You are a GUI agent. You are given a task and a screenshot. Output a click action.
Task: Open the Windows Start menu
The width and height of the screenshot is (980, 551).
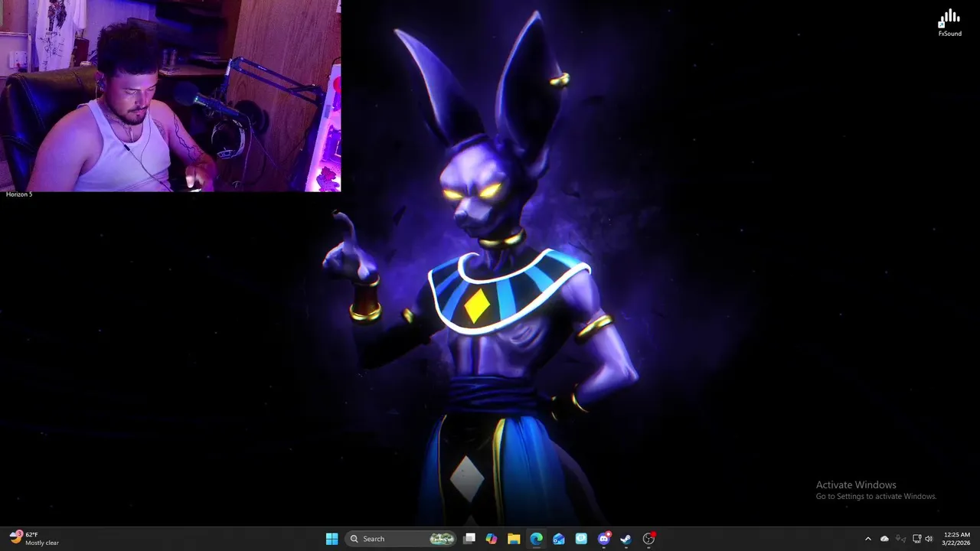(x=332, y=539)
